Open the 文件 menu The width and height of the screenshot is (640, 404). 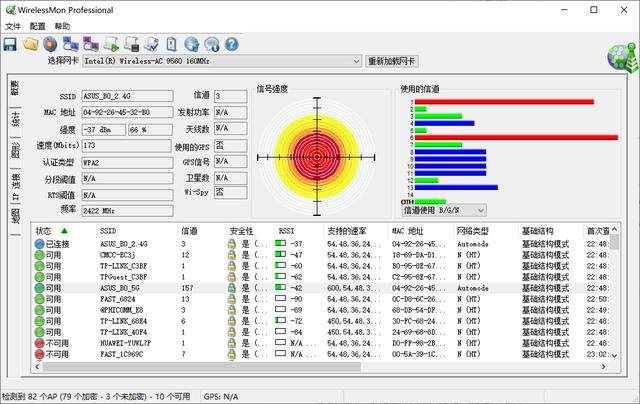12,25
